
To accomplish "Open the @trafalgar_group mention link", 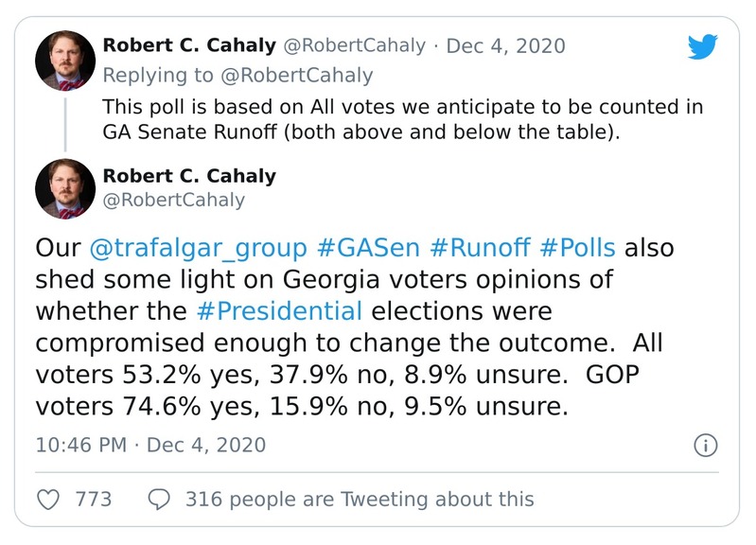I will [198, 249].
